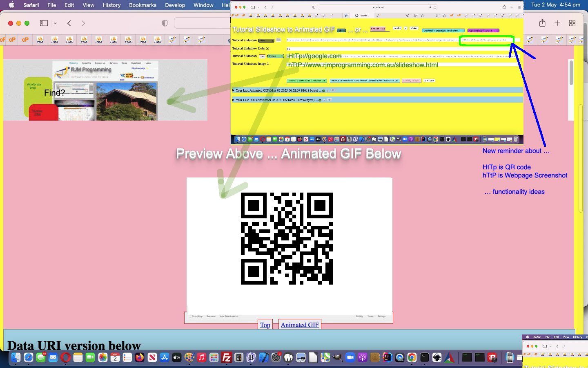Open the Develop menu
This screenshot has width=588, height=368.
coord(175,5)
